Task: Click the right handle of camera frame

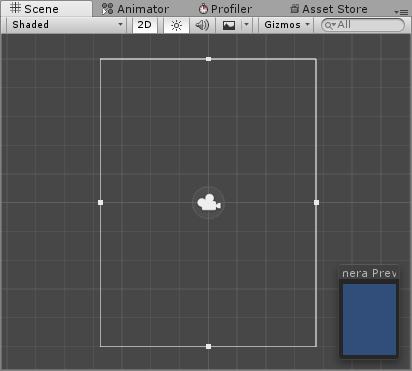Action: point(316,202)
